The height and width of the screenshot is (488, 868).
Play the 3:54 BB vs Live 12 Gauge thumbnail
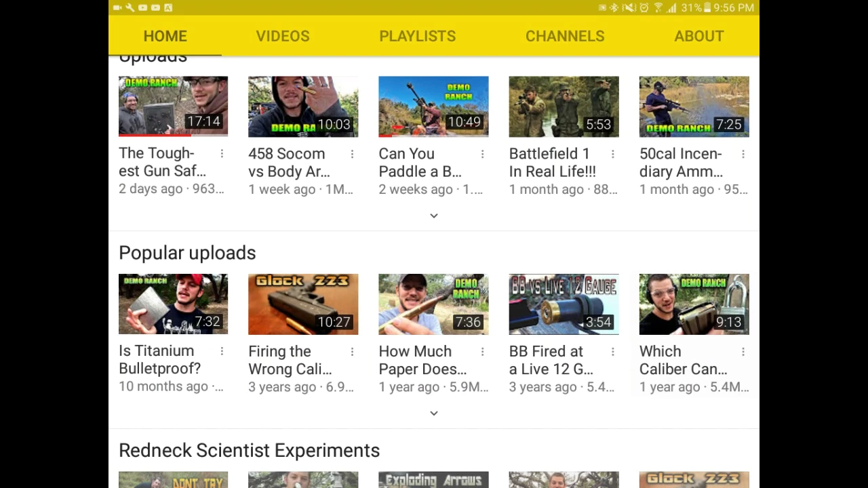[564, 304]
